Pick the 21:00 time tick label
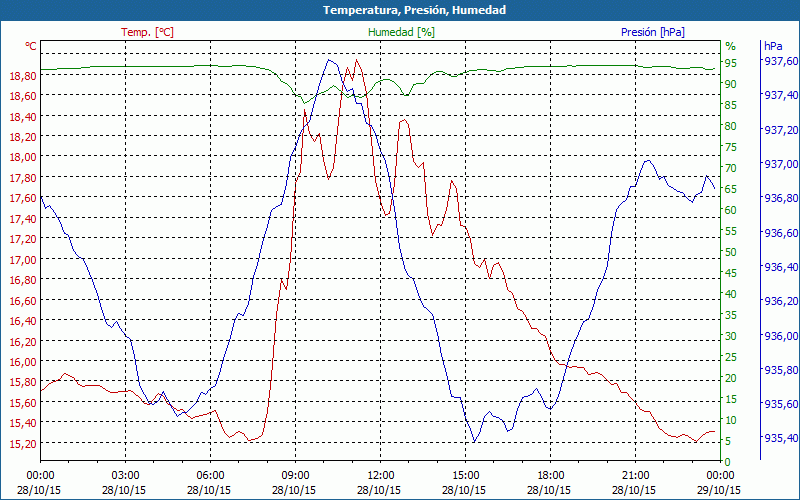 (x=635, y=476)
